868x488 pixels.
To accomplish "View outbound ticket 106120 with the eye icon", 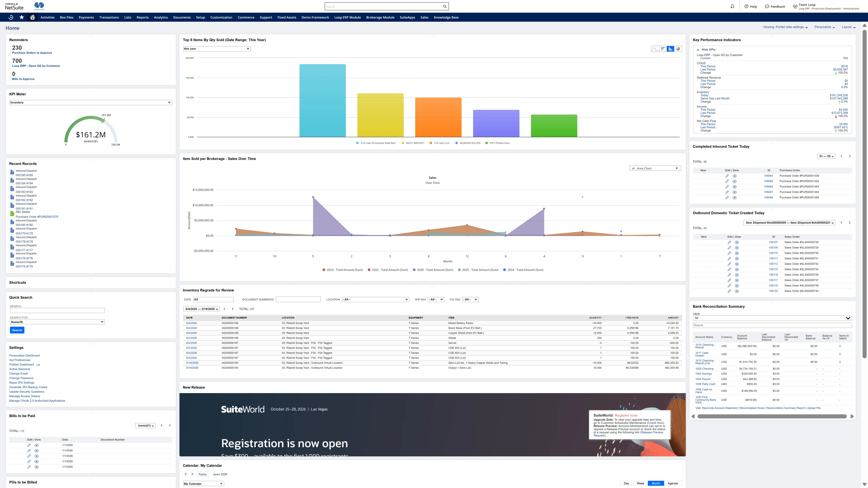I will (737, 291).
